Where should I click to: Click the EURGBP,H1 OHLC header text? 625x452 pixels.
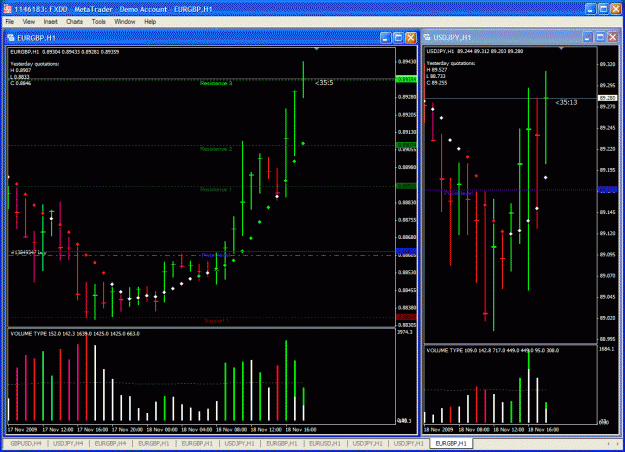click(x=65, y=52)
